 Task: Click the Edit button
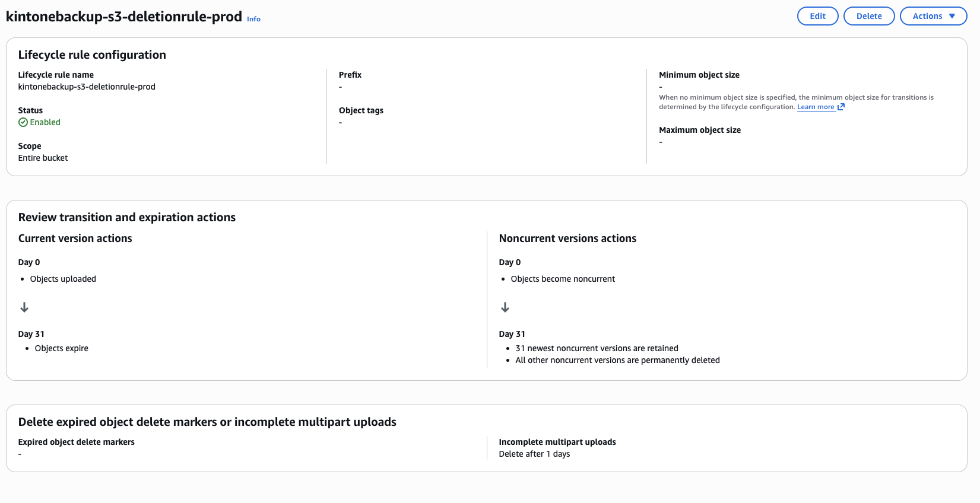[817, 16]
